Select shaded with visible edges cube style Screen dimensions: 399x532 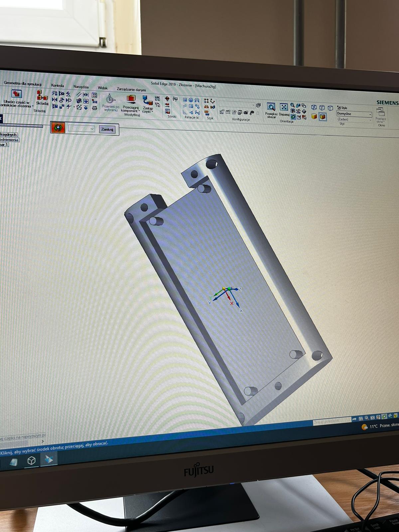(323, 117)
